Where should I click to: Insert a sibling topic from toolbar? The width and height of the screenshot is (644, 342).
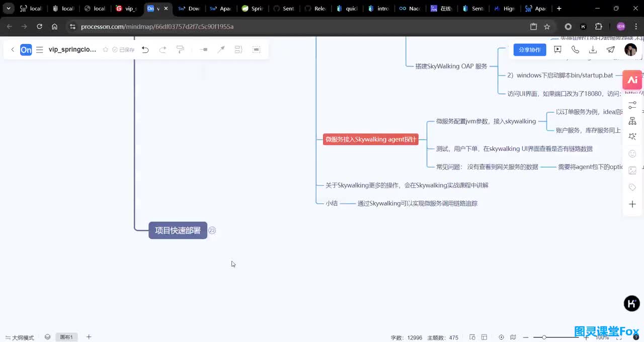(204, 50)
